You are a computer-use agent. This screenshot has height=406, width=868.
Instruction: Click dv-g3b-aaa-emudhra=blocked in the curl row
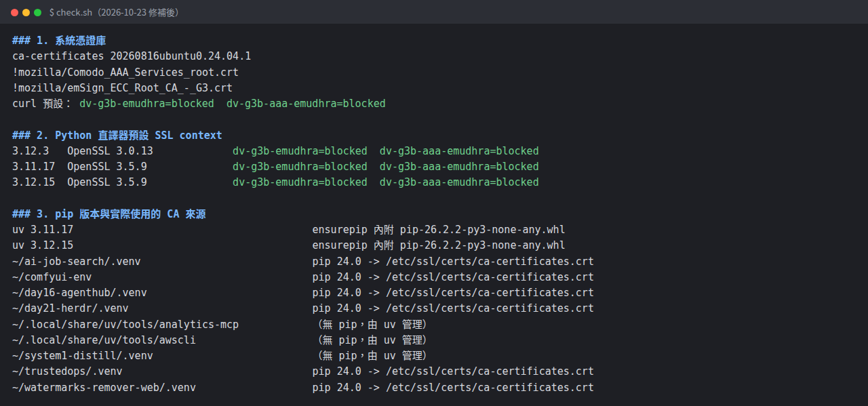coord(306,104)
